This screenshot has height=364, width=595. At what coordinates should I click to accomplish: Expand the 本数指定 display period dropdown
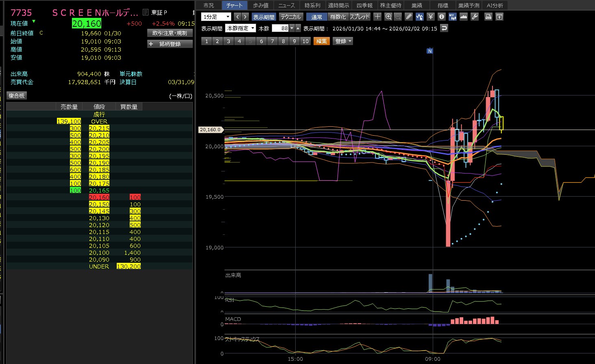point(241,28)
